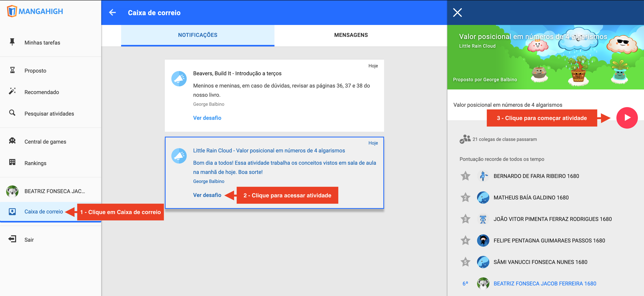Click Bernardo de Faria Ribeiro's avatar
This screenshot has width=644, height=296.
coord(483,176)
